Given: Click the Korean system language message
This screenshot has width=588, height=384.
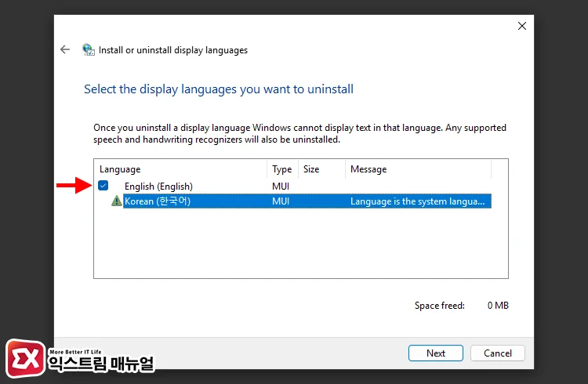Looking at the screenshot, I should (417, 201).
